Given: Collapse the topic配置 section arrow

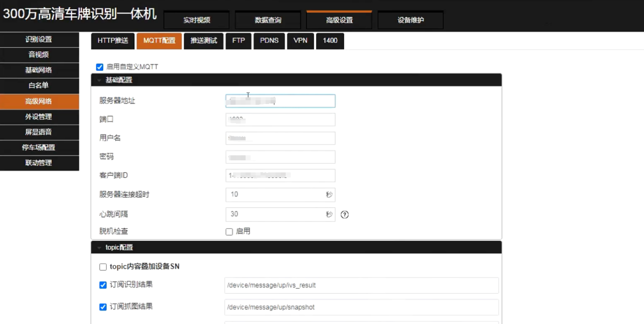Looking at the screenshot, I should (99, 247).
